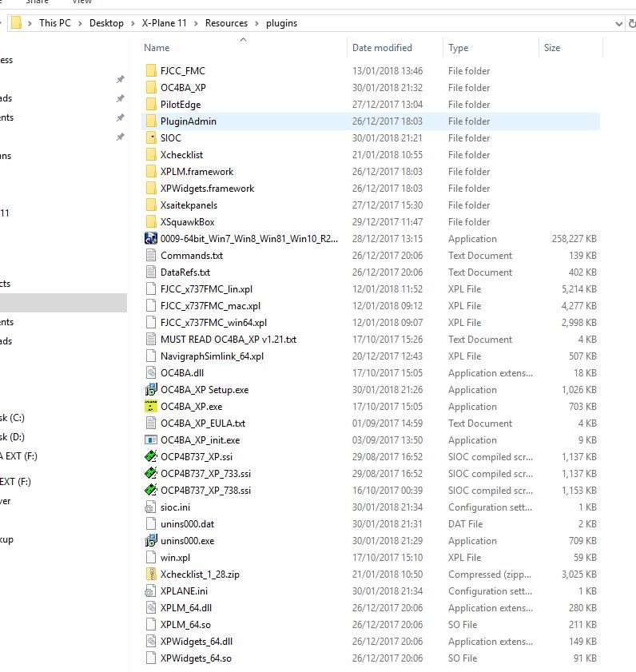Click the yellow OC4BA_XP.exe icon

tap(151, 406)
